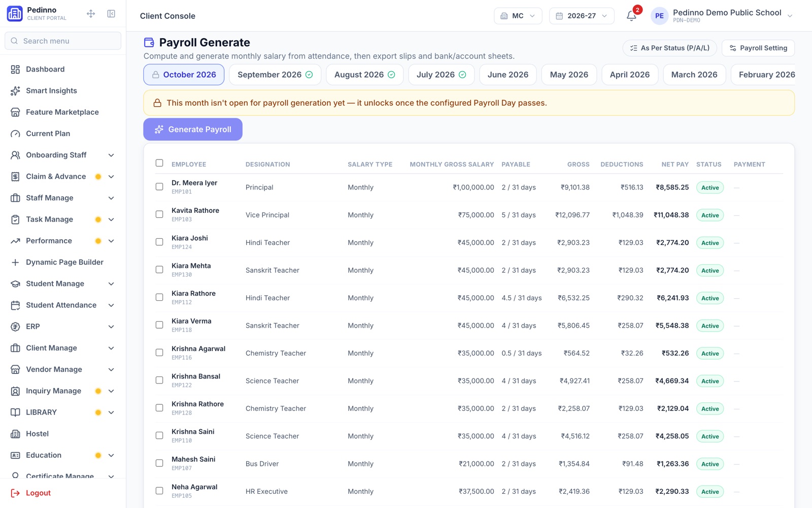Click employee ID text EMP128
The width and height of the screenshot is (812, 508).
[x=182, y=412]
